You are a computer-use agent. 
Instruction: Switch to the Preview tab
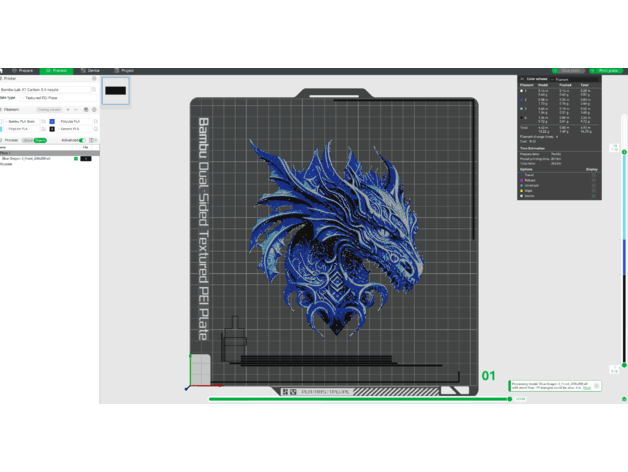click(x=56, y=71)
